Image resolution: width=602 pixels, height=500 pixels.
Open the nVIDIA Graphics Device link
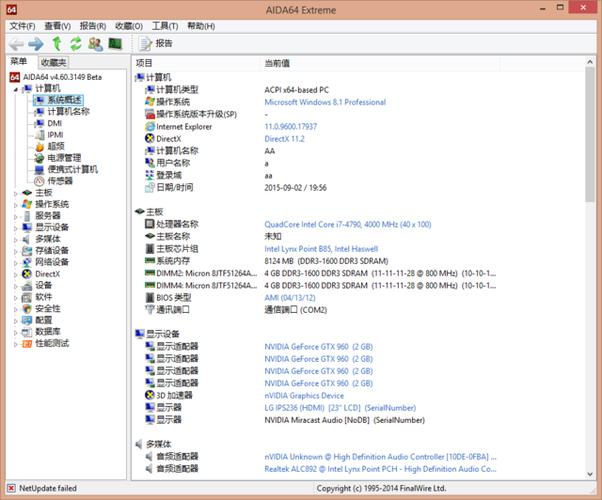click(x=304, y=396)
